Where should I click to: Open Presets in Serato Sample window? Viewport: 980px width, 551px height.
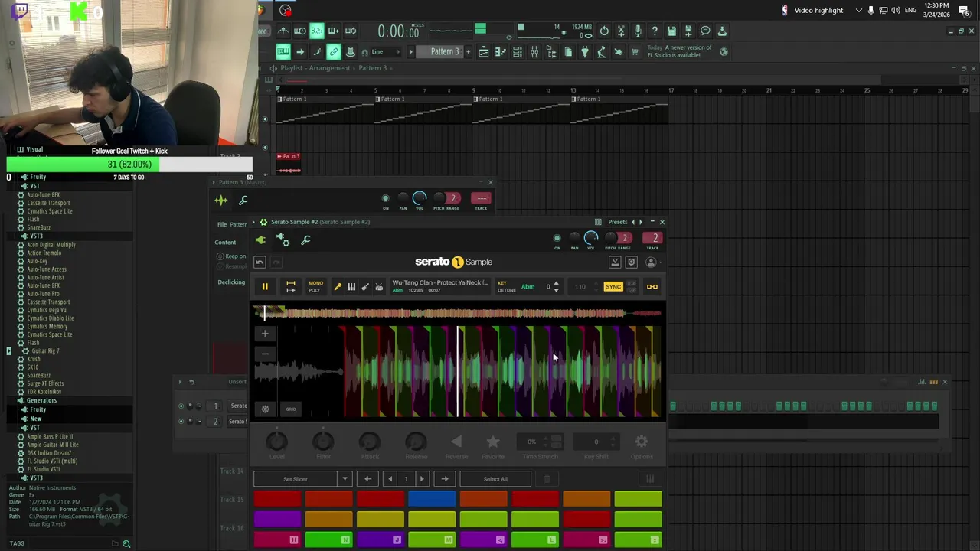(x=617, y=222)
